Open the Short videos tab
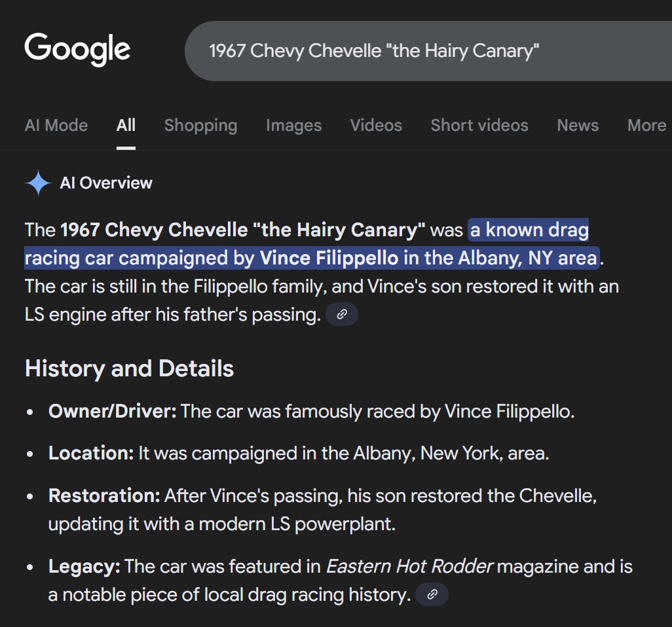672x627 pixels. tap(479, 126)
